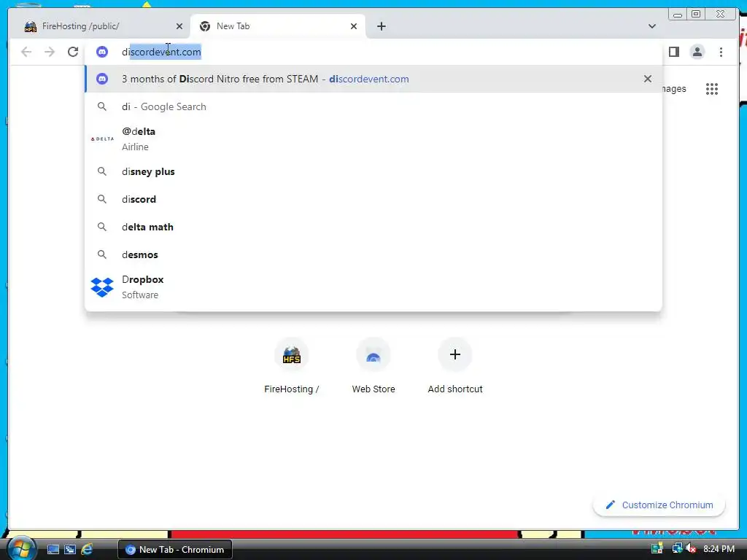Click the address bar containing discordevent.com

point(373,52)
